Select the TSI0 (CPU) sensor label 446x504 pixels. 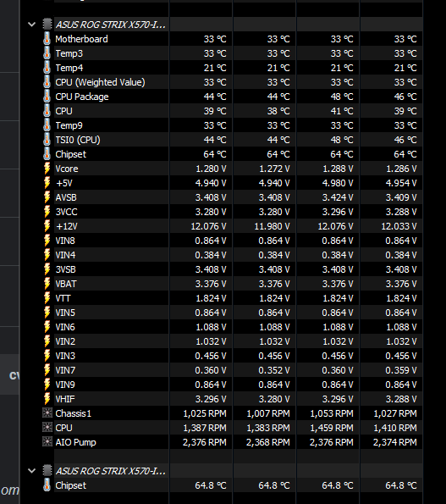[78, 140]
